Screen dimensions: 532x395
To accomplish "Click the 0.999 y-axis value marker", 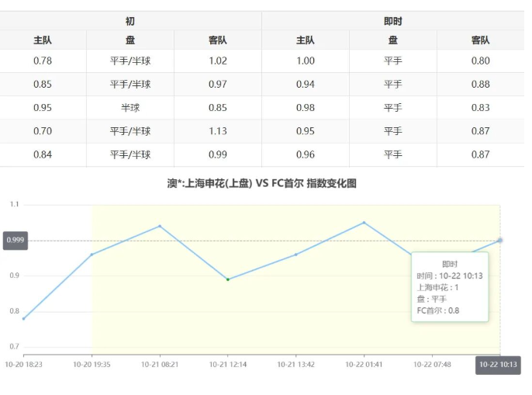I will 16,241.
